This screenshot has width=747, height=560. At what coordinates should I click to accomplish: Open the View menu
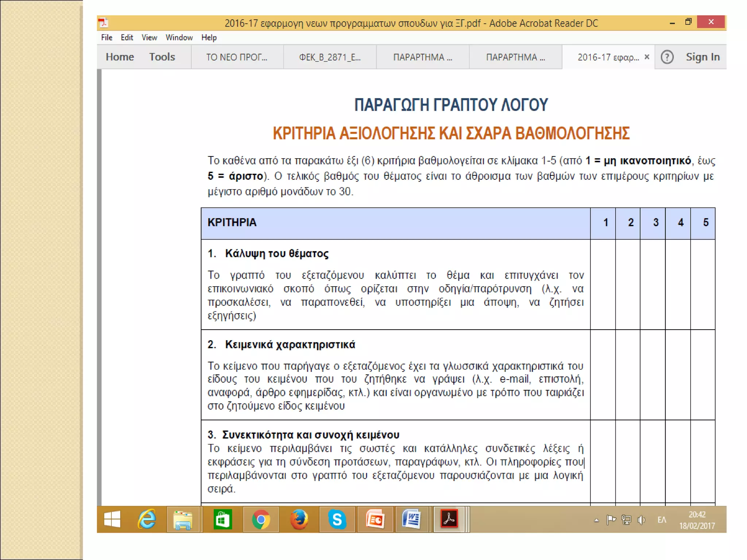point(149,38)
